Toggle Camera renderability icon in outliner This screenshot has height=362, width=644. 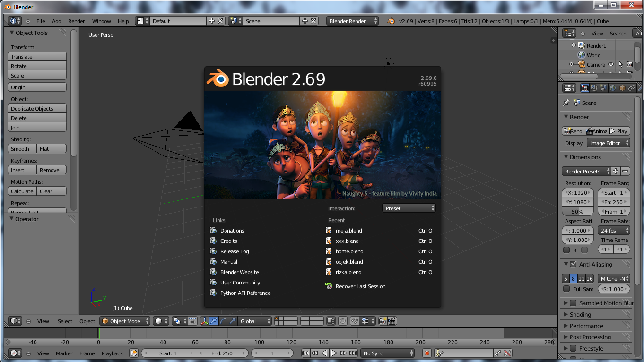(629, 64)
